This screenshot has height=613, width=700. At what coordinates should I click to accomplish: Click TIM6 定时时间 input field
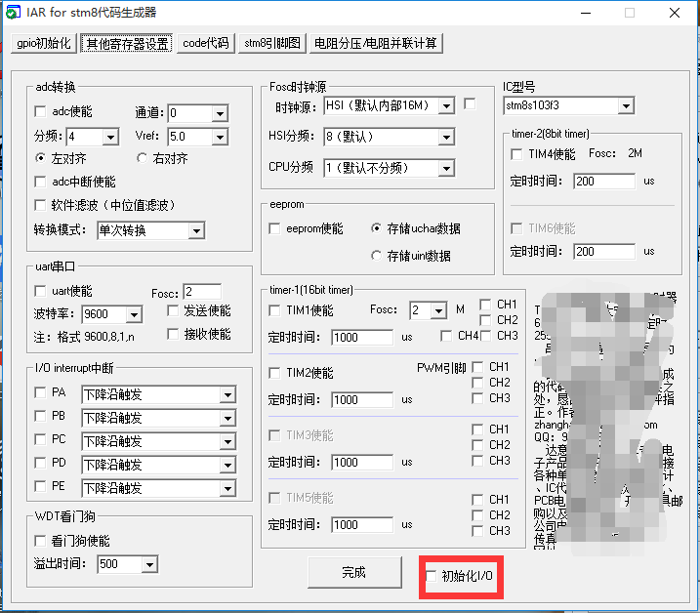pos(604,252)
